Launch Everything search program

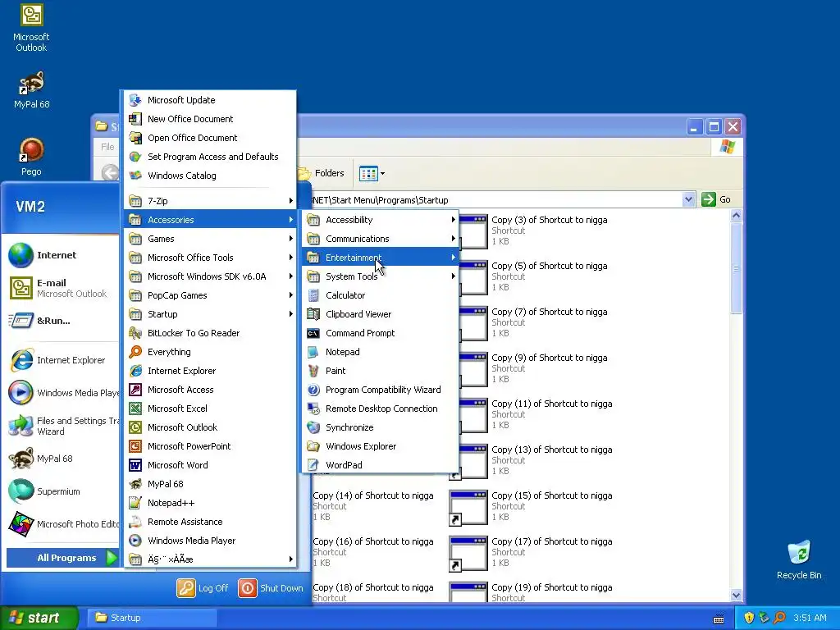click(x=210, y=352)
